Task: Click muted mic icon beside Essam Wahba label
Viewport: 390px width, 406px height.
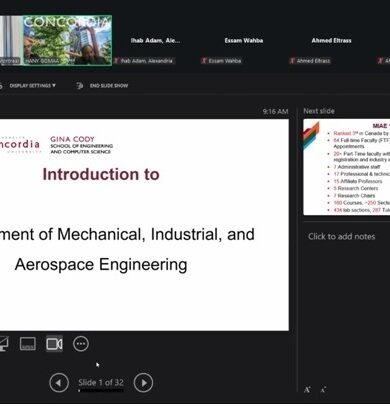Action: pos(204,61)
